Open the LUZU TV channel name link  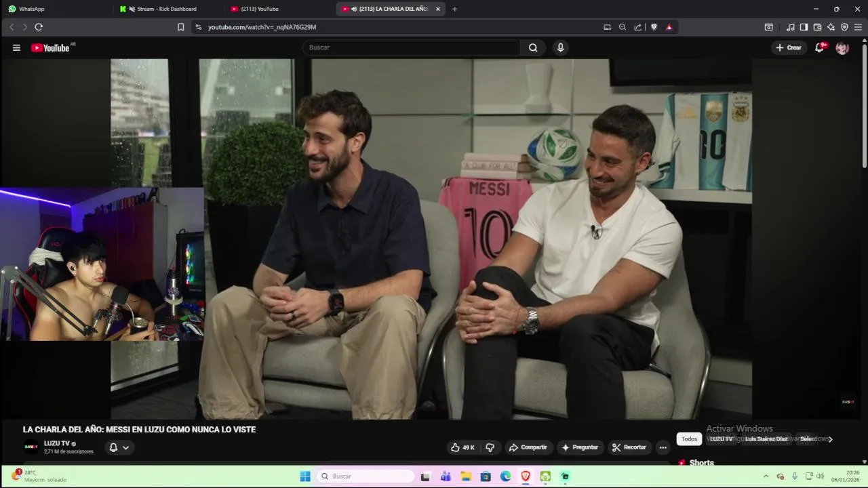pos(57,443)
